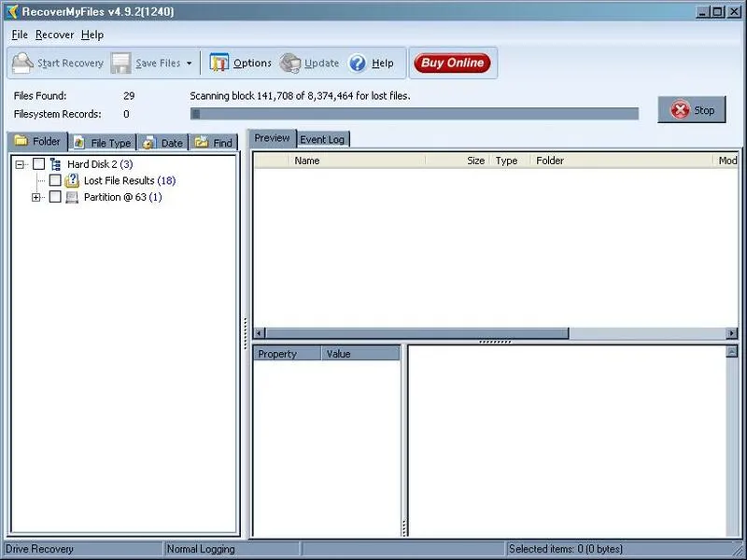
Task: Open the Save Files dropdown arrow
Action: (x=190, y=63)
